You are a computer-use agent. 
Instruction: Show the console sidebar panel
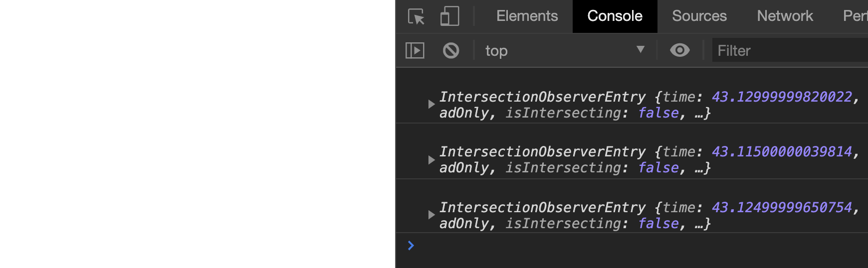pos(415,50)
